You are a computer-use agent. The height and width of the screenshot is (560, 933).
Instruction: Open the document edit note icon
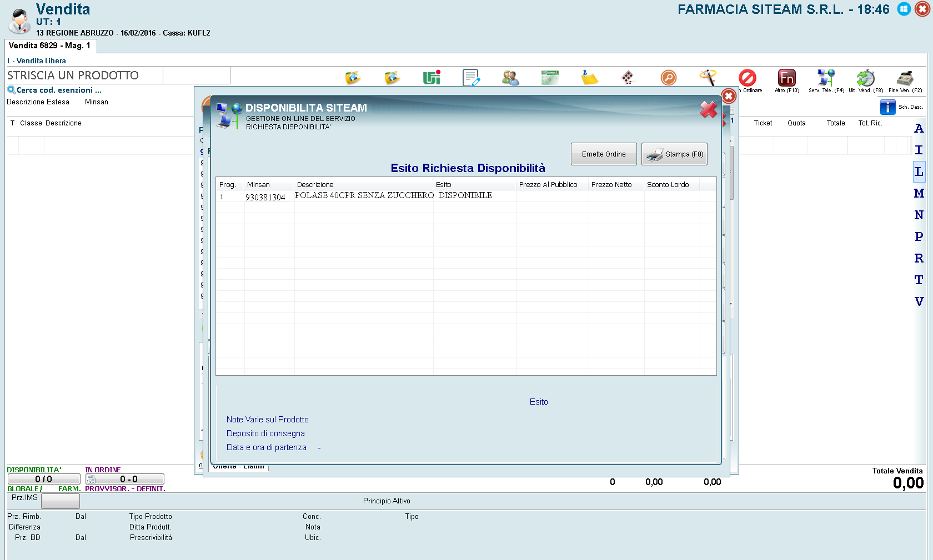(x=471, y=78)
